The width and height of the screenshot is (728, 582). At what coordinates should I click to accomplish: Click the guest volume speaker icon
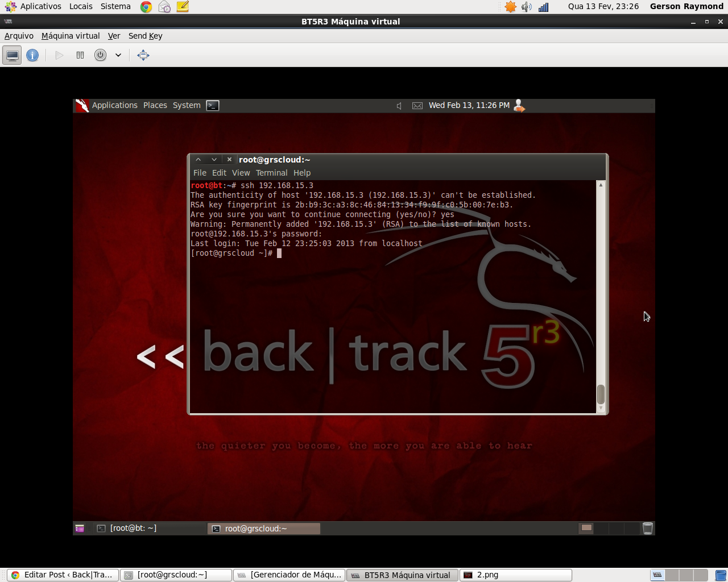click(x=399, y=106)
